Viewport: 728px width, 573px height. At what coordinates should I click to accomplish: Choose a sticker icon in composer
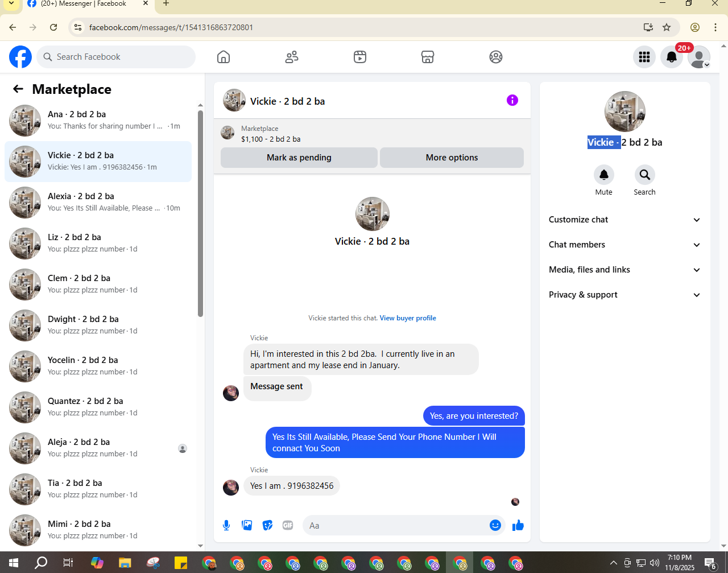point(267,525)
